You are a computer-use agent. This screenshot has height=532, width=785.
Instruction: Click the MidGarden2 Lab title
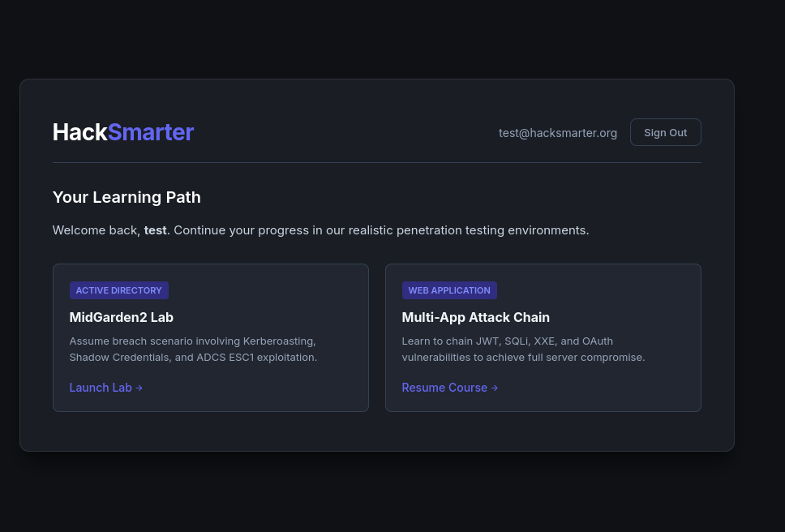(x=122, y=317)
